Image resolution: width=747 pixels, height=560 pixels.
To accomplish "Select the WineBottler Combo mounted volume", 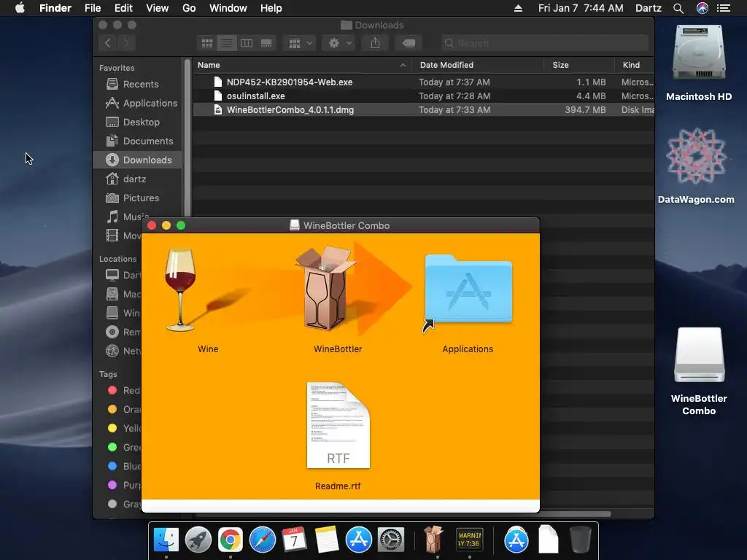I will (x=699, y=355).
